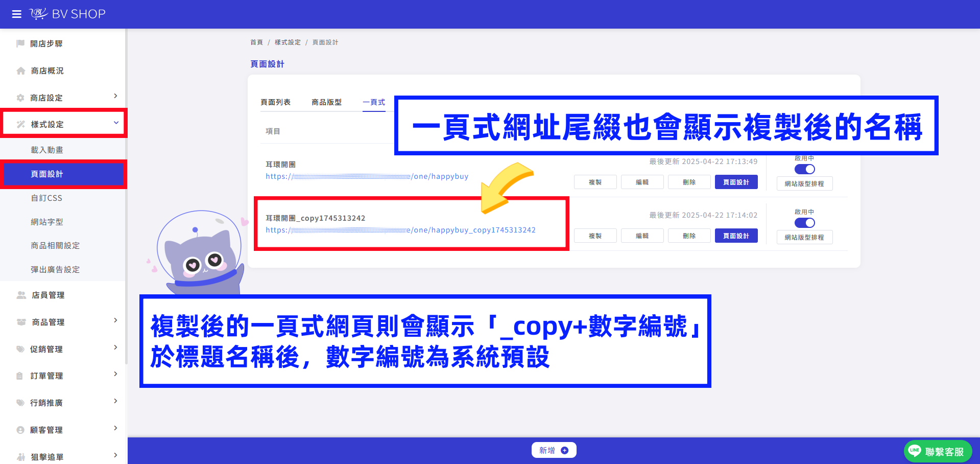980x464 pixels.
Task: Open 自訂CSS in sidebar
Action: [46, 198]
